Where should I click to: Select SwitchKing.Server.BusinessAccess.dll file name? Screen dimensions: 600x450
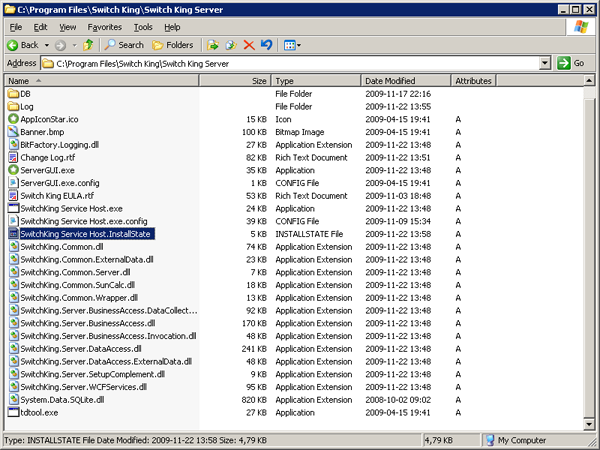click(x=88, y=323)
